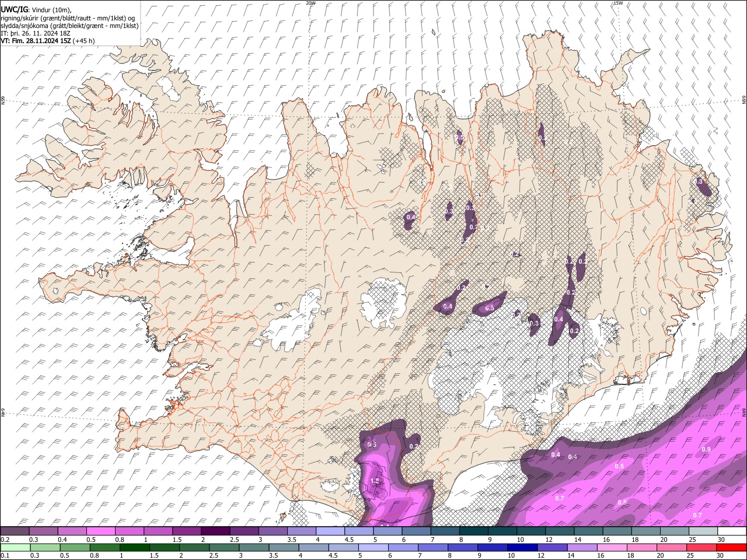Click the '0.9' value over the southeast sea

coord(706,449)
